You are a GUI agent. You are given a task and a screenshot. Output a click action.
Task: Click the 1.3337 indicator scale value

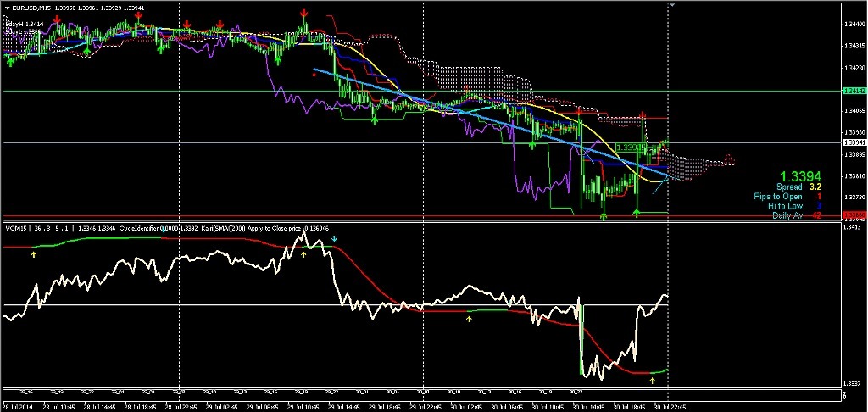pyautogui.click(x=851, y=383)
